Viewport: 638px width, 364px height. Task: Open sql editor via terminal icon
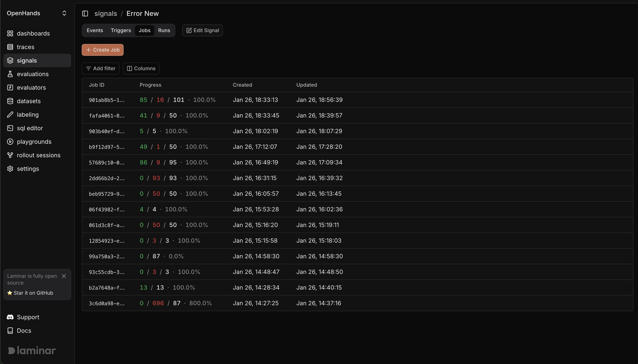pos(10,128)
